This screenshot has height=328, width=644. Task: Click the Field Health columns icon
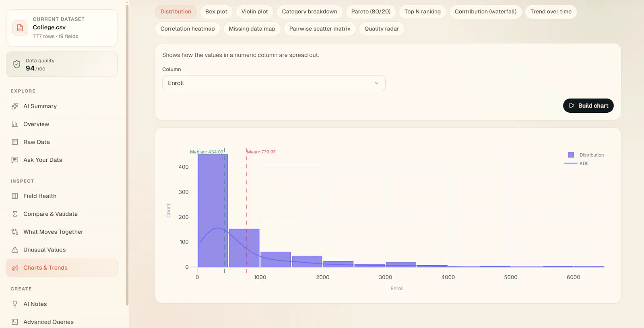pyautogui.click(x=15, y=196)
